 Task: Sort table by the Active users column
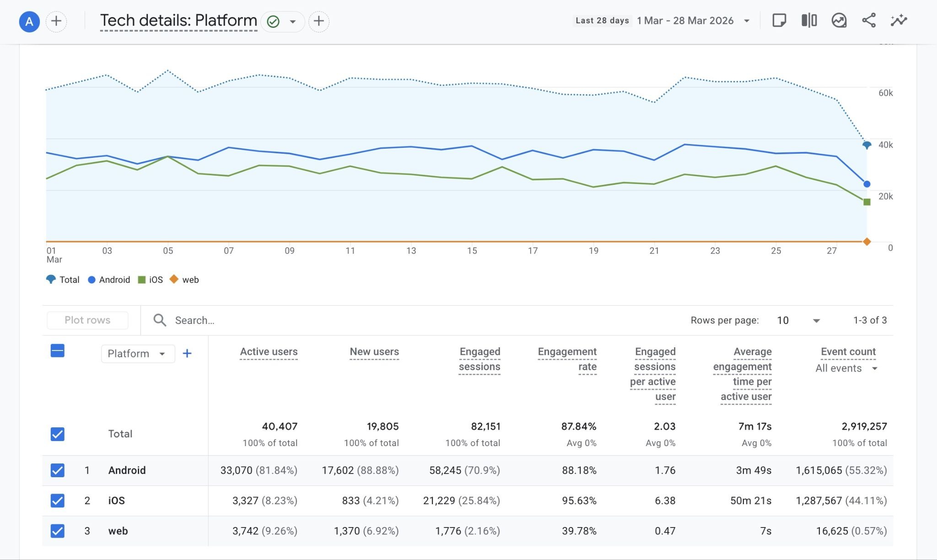click(x=269, y=351)
